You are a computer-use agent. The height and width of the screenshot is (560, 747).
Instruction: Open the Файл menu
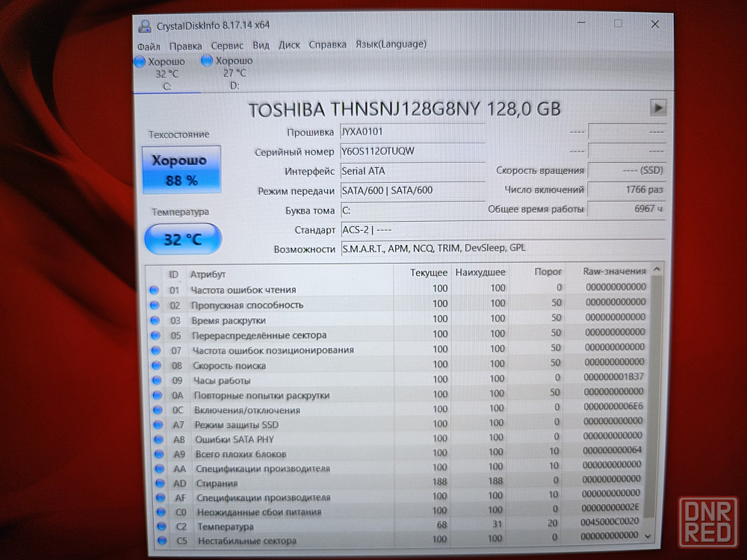[149, 46]
